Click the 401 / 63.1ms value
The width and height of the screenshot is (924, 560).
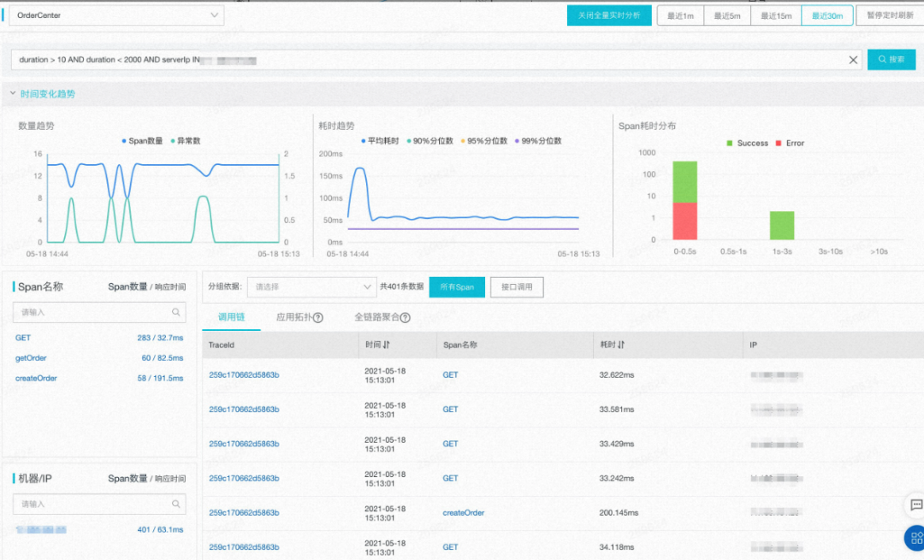[x=160, y=530]
